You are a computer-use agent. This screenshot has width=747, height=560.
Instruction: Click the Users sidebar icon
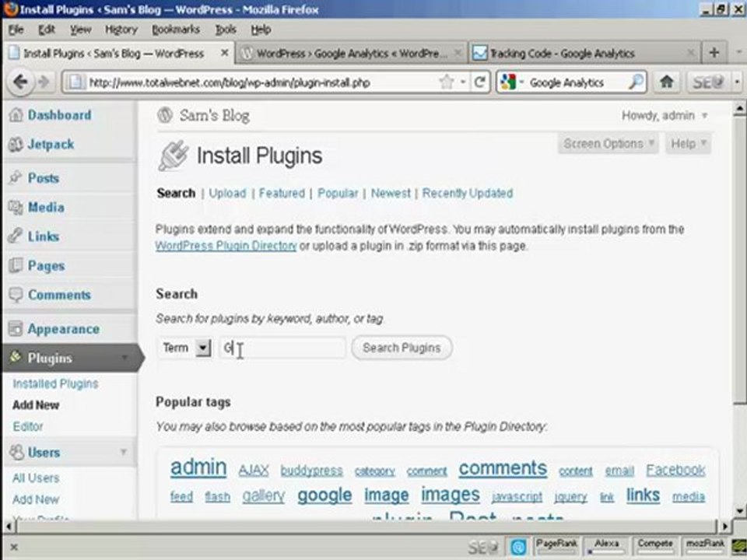16,452
